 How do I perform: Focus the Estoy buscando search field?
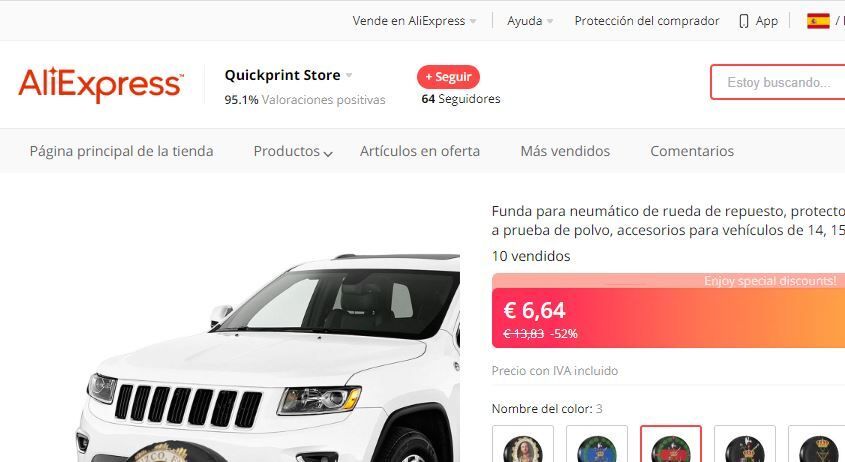coord(778,82)
